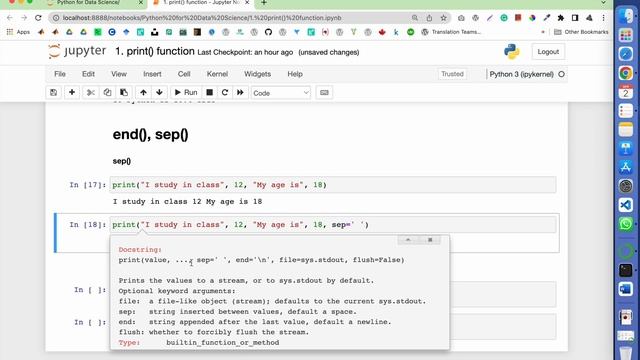Open the Chrome three-dot menu
This screenshot has height=360, width=640.
pos(603,18)
